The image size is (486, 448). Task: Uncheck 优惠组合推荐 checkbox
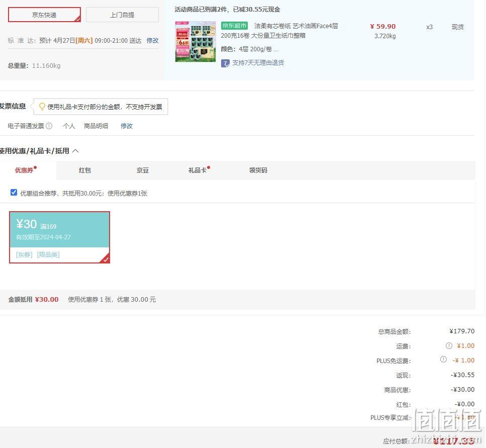[14, 193]
